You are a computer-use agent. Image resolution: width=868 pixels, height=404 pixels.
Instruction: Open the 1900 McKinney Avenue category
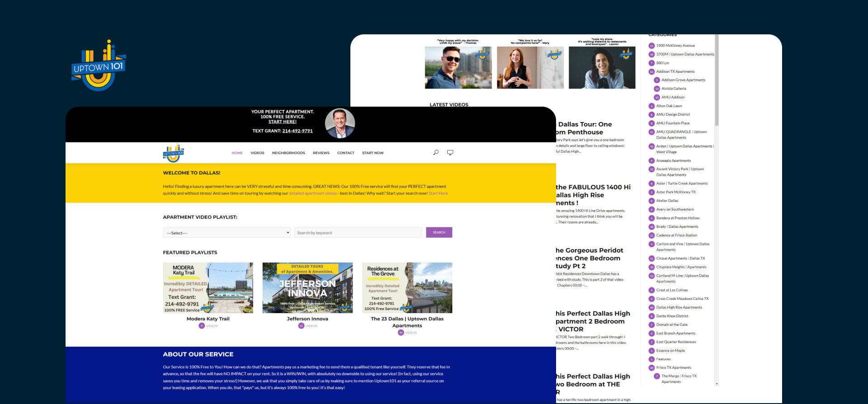[x=675, y=46]
